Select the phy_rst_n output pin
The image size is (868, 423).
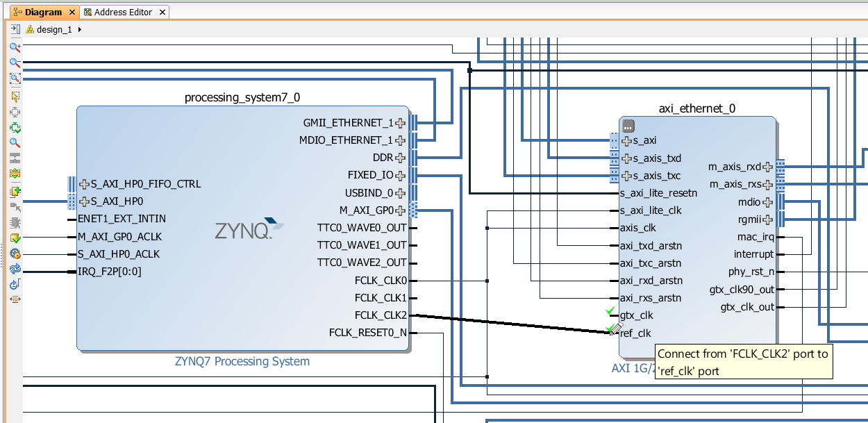[751, 272]
